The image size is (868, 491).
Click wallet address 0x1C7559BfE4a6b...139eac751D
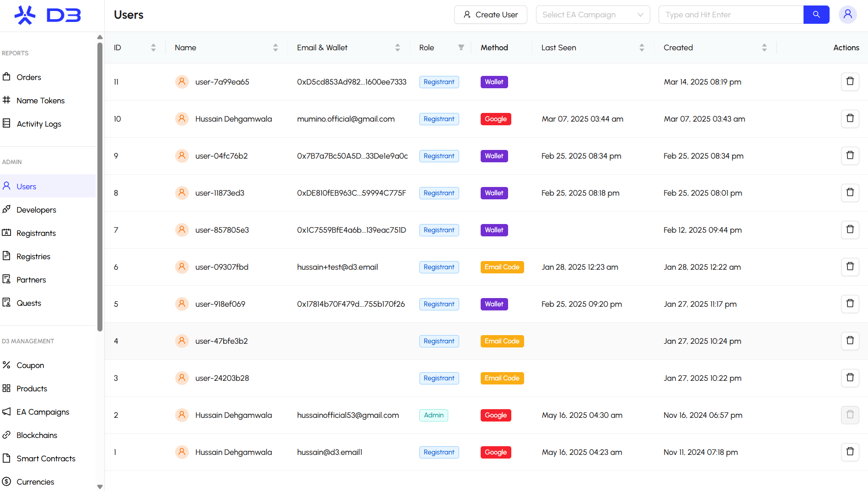coord(352,230)
